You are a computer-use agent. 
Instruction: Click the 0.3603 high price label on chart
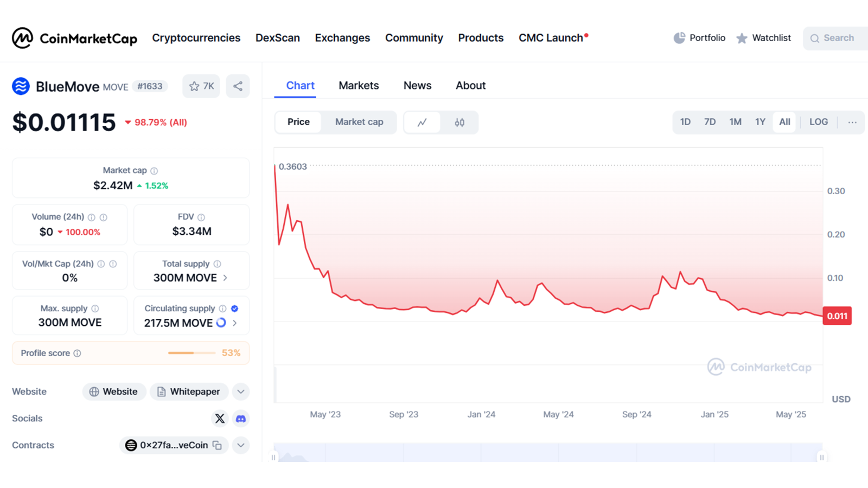[x=292, y=166]
